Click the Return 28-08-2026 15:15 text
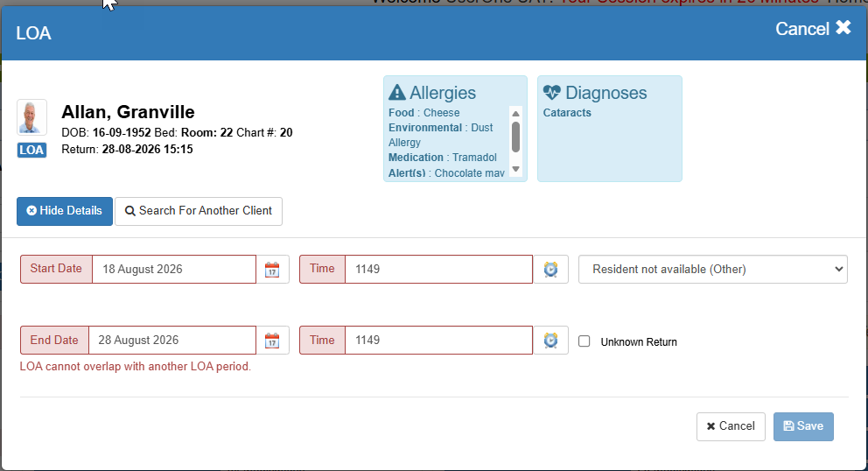Screen dimensions: 868x471 (128, 149)
